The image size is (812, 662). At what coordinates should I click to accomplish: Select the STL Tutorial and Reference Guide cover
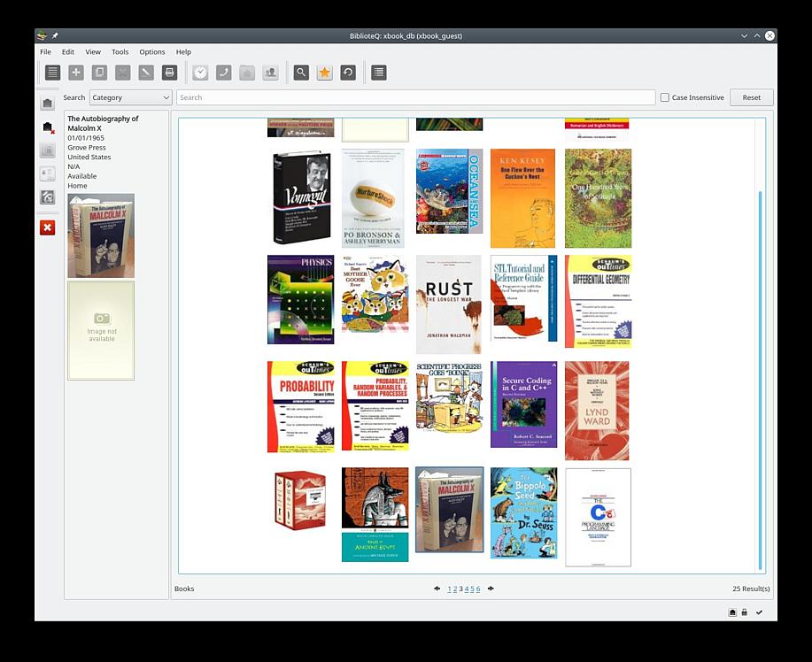point(524,298)
